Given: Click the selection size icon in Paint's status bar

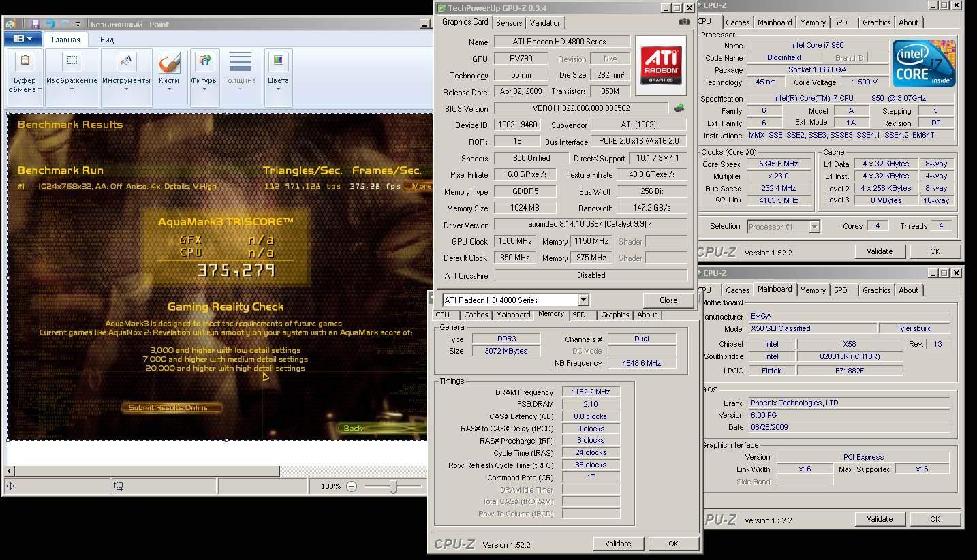Looking at the screenshot, I should 119,486.
